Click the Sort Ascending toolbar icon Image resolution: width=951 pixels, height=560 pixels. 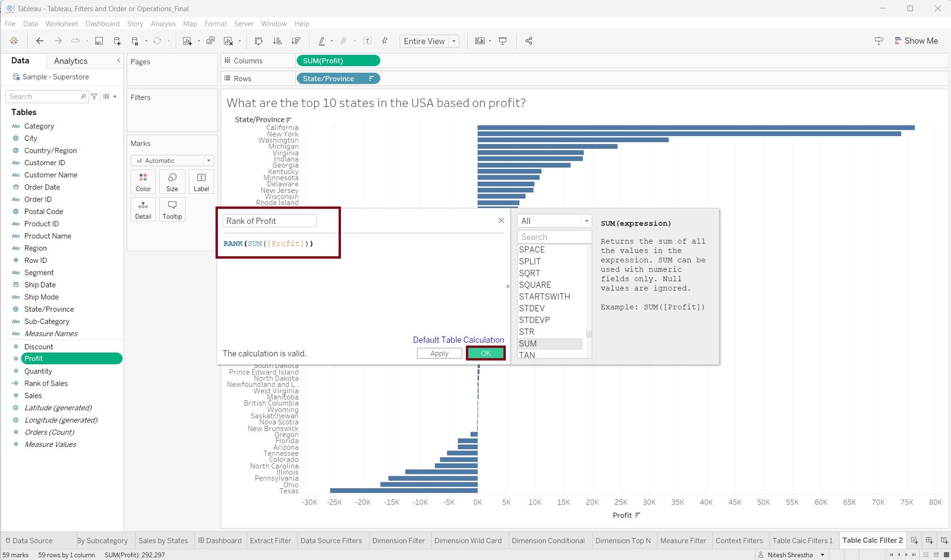[x=277, y=41]
